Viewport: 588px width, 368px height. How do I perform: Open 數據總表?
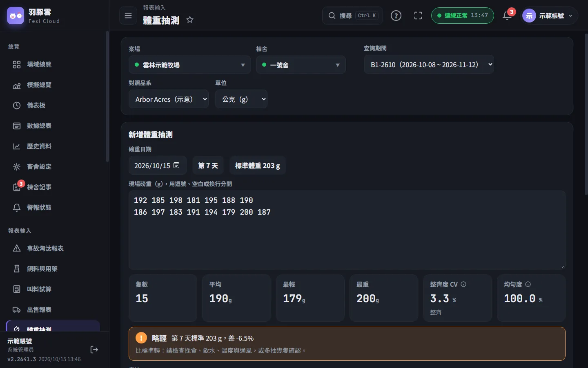53,126
